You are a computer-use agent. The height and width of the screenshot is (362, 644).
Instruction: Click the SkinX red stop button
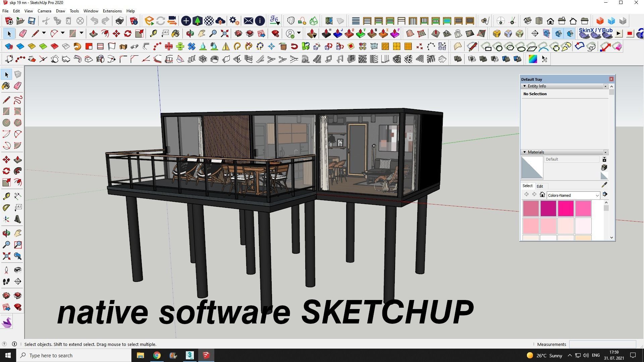coord(630,34)
